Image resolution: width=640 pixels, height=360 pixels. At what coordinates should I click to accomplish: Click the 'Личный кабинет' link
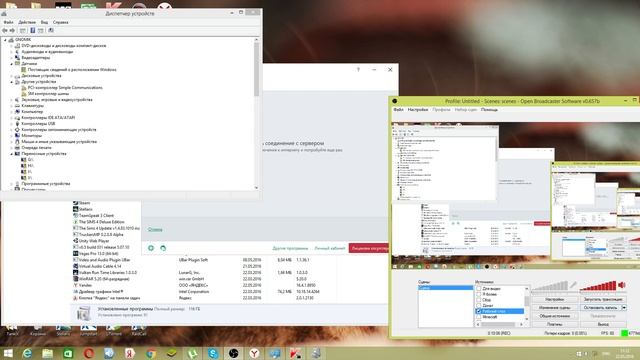(x=330, y=248)
